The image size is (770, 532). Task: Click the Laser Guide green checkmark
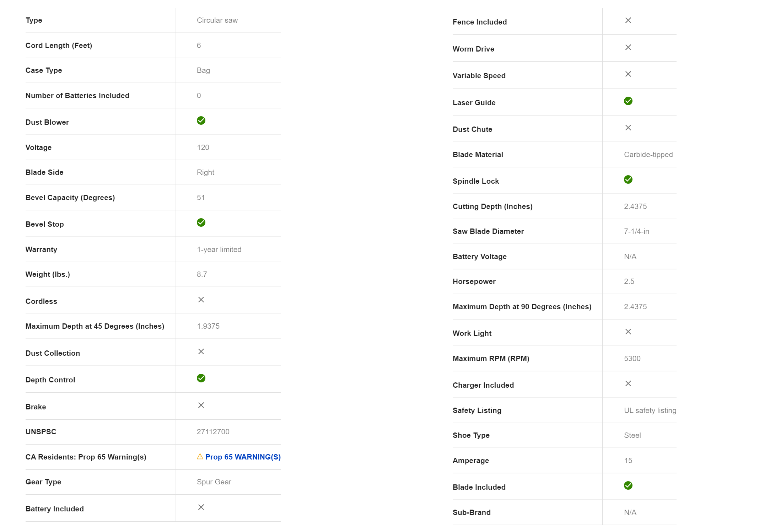click(628, 101)
